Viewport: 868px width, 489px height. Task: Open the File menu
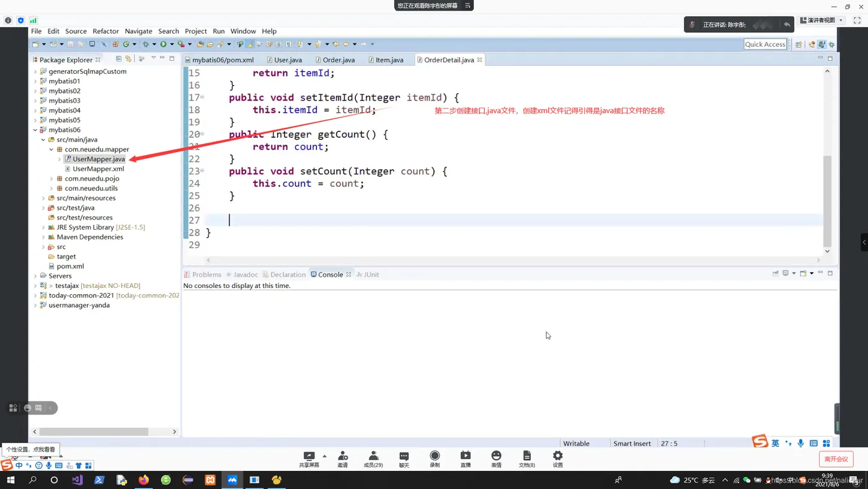pos(37,31)
